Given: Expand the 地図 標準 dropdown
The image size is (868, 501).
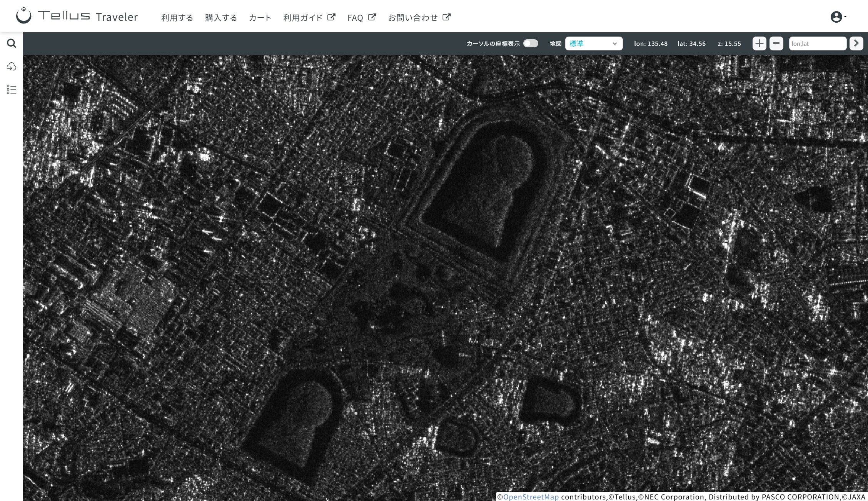Looking at the screenshot, I should (593, 43).
